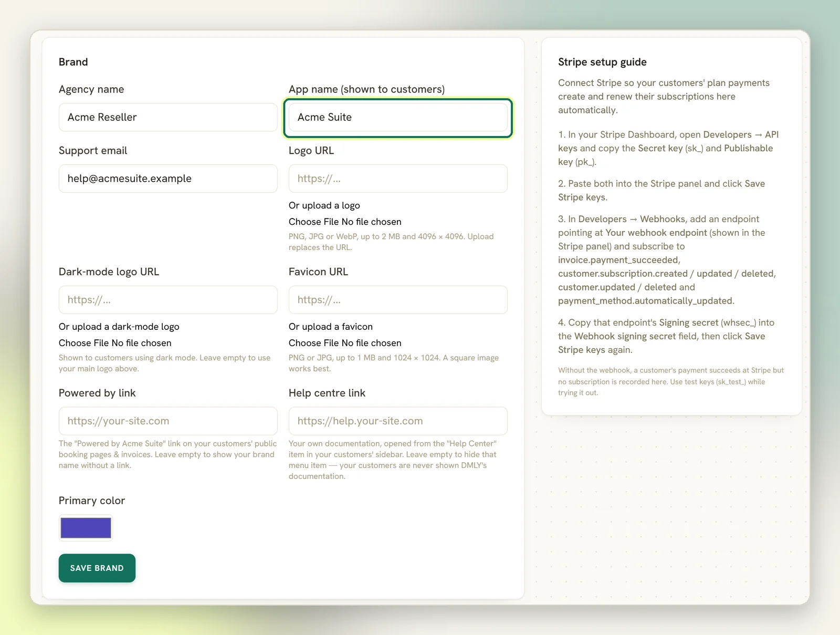Click the Dark-mode logo URL field
This screenshot has width=840, height=635.
[x=168, y=300]
